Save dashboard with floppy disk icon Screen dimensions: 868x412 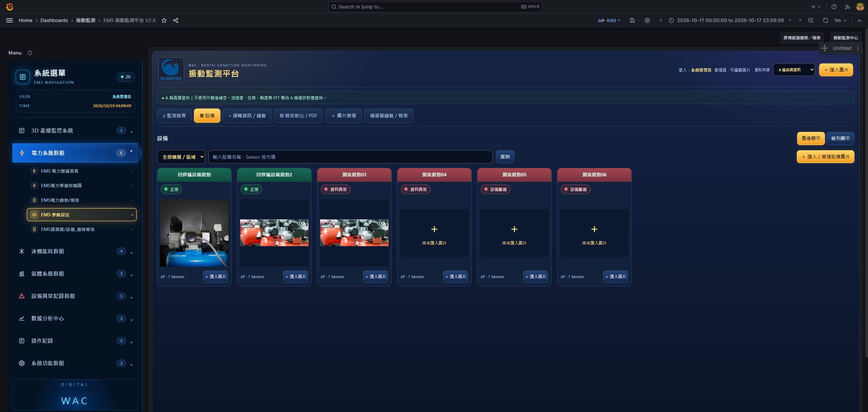(632, 20)
